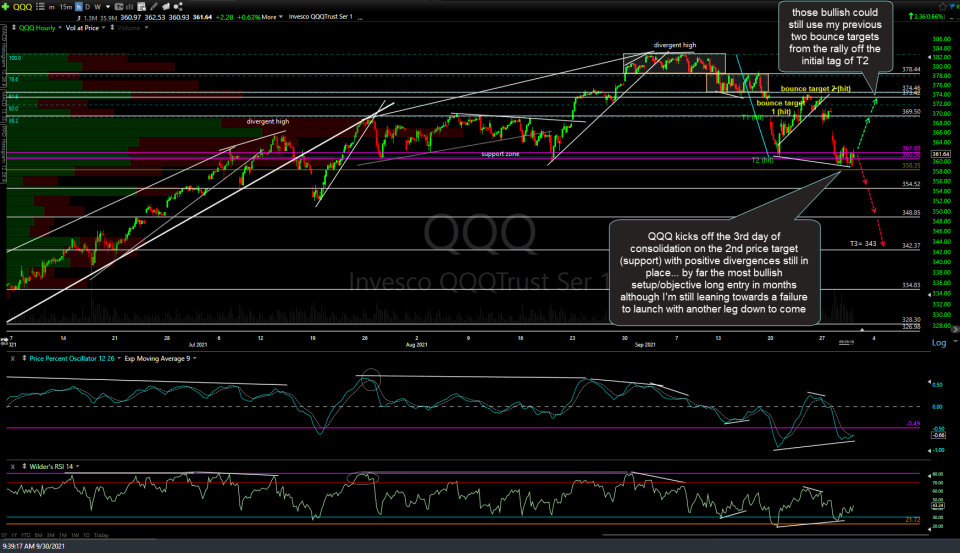The height and width of the screenshot is (553, 960).
Task: Click the triangle marker on the time axis
Action: pos(862,330)
